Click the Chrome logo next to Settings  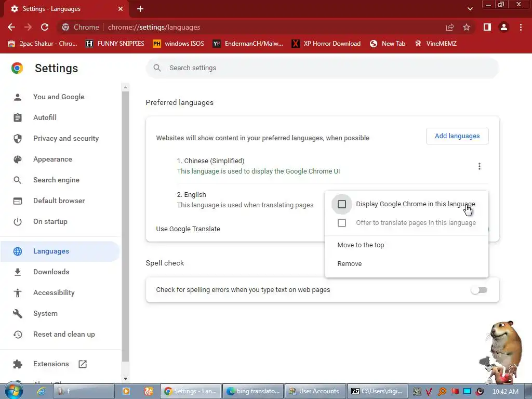tap(17, 68)
